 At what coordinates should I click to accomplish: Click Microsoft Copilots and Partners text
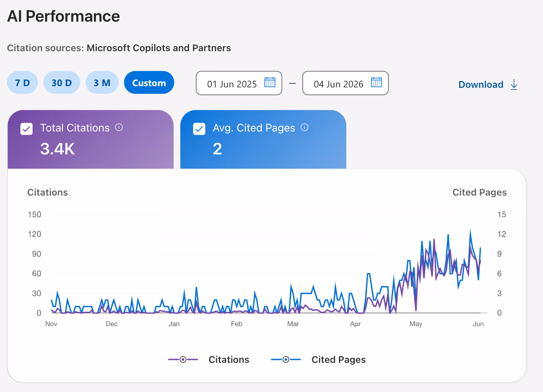(x=159, y=48)
